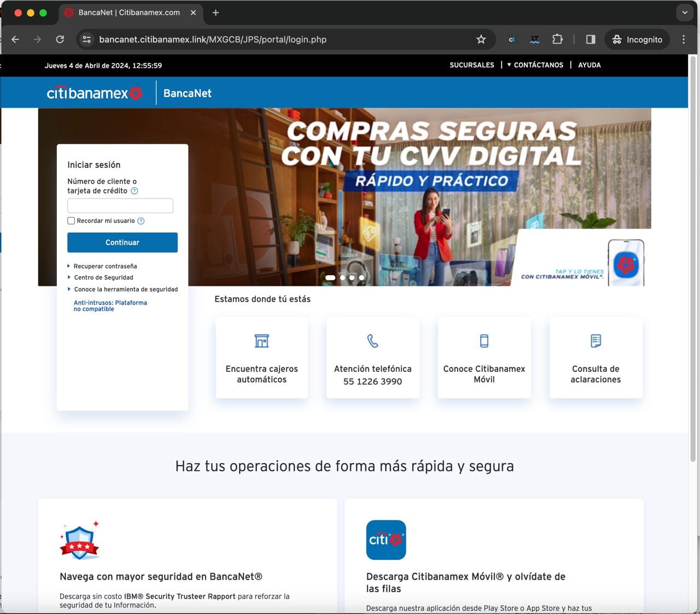Follow the Recuperar contraseña link

[105, 266]
